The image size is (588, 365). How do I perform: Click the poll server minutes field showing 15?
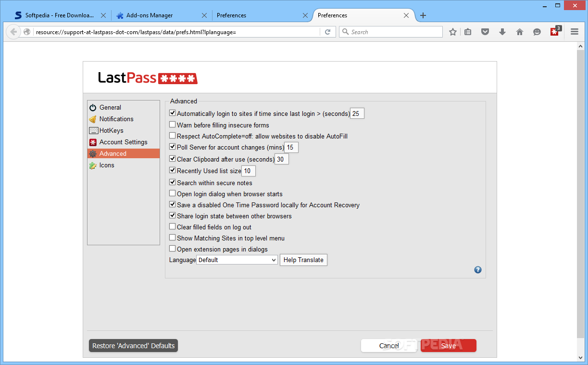(x=291, y=147)
